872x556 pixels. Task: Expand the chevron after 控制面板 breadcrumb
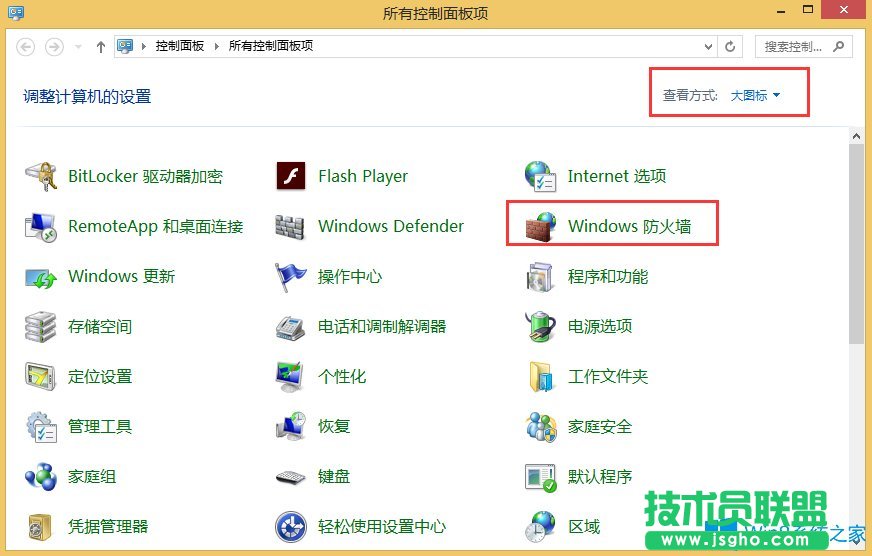[x=217, y=46]
